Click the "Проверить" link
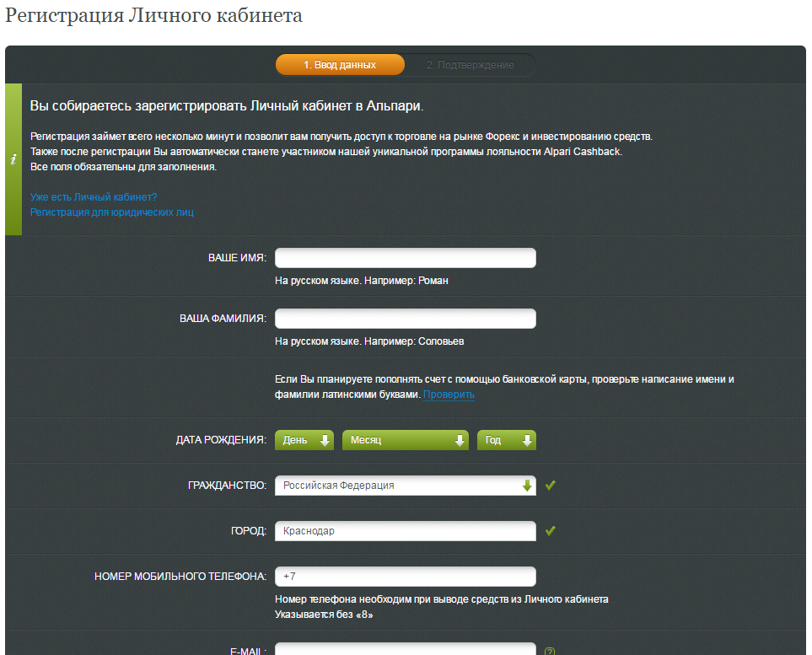The image size is (812, 655). click(x=449, y=394)
